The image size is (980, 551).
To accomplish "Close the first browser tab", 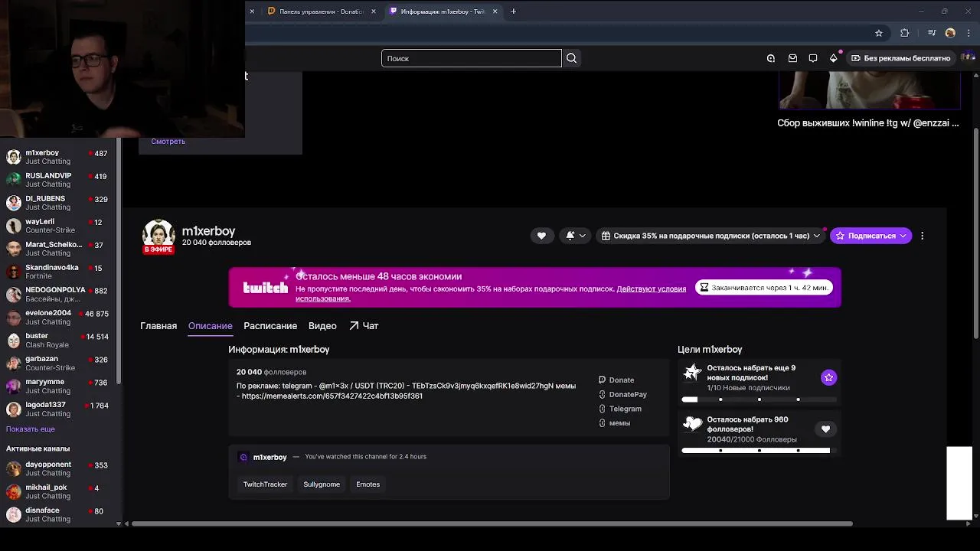I will click(252, 11).
